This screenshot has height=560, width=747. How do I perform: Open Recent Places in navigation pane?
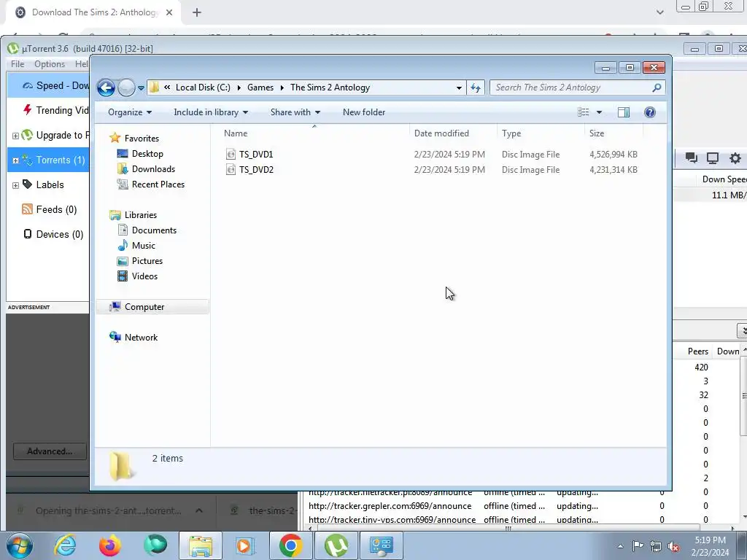(158, 184)
